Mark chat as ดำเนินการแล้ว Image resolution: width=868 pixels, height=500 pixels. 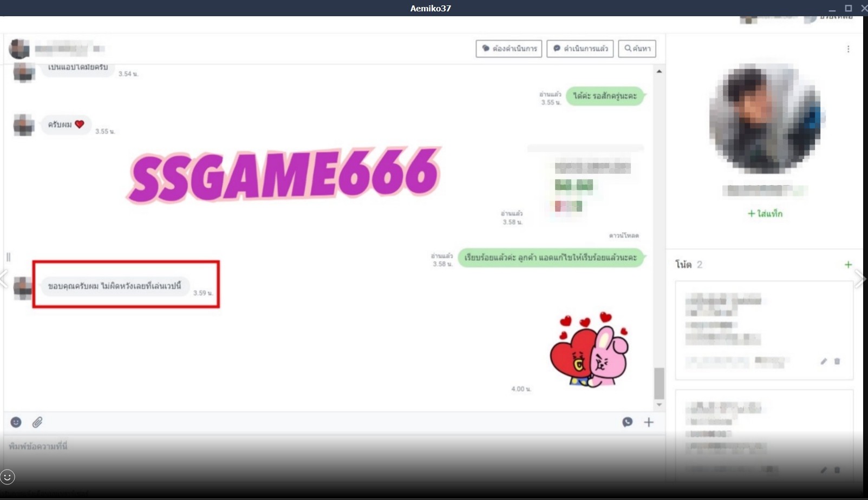pyautogui.click(x=580, y=49)
